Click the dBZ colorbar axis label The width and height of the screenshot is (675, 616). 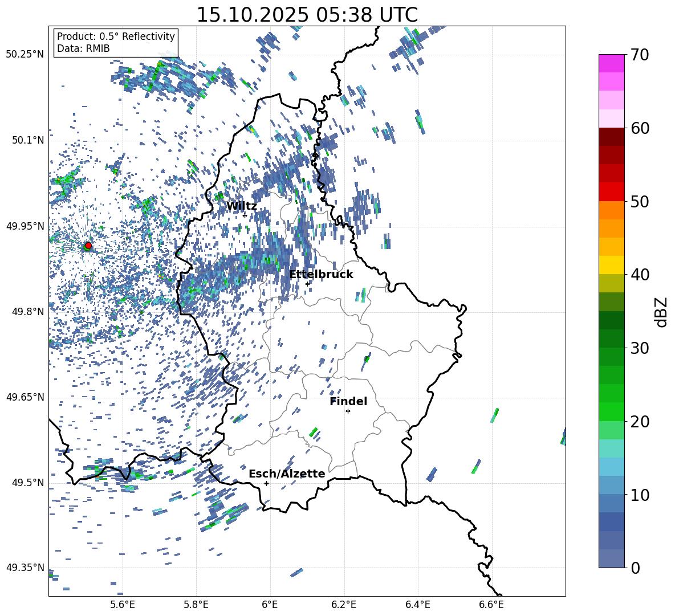click(x=662, y=312)
